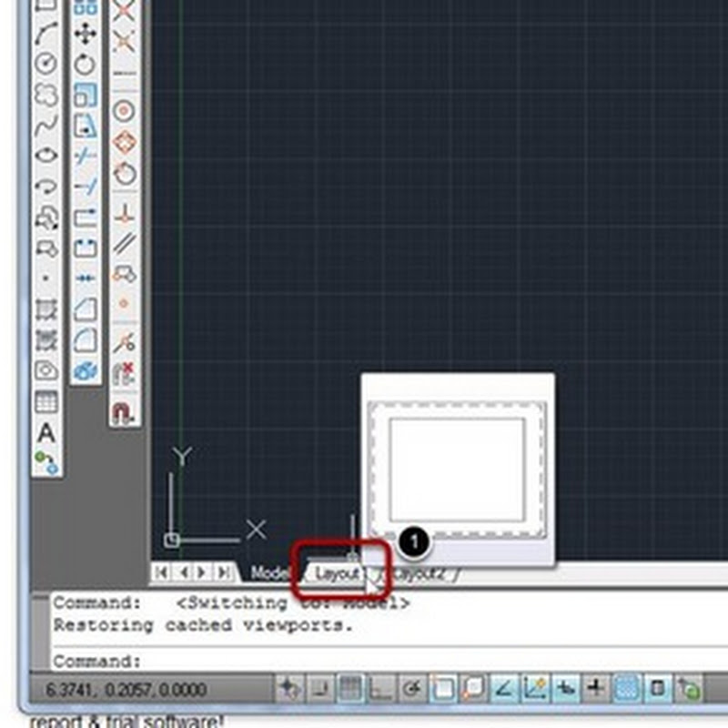Screen dimensions: 728x728
Task: Toggle Quick Properties in status bar
Action: pyautogui.click(x=657, y=688)
